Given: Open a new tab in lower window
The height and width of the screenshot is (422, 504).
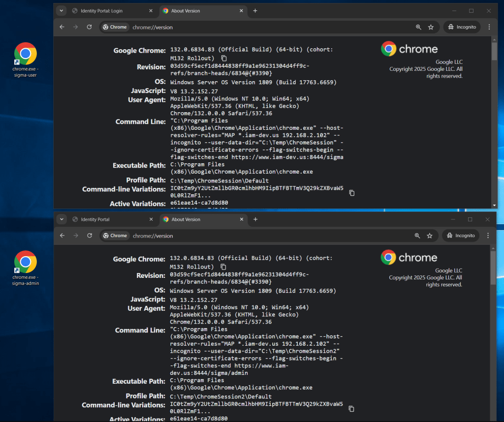Looking at the screenshot, I should coord(255,219).
